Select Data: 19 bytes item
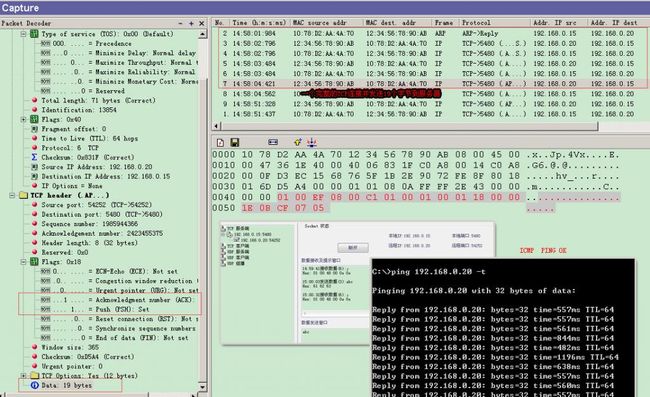Screen dimensions: 650x397 pos(66,385)
